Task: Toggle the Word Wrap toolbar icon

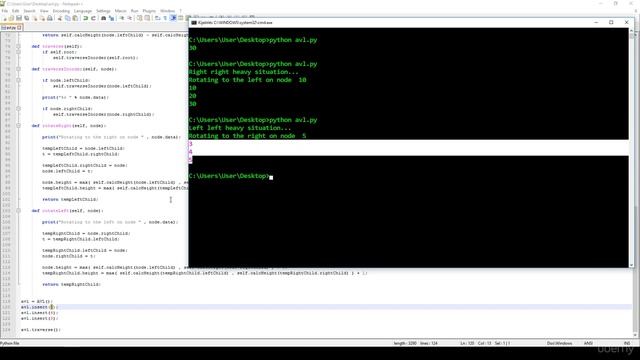Action: tap(157, 18)
